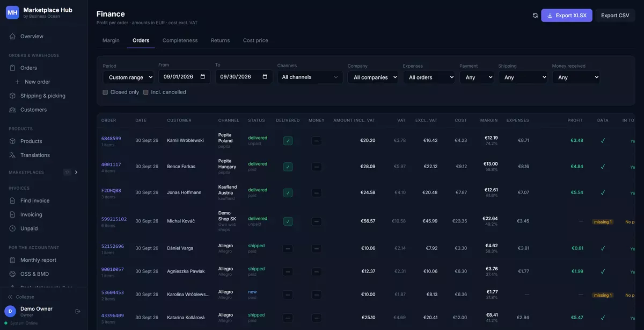Open the Channels dropdown
The width and height of the screenshot is (644, 330).
click(310, 77)
